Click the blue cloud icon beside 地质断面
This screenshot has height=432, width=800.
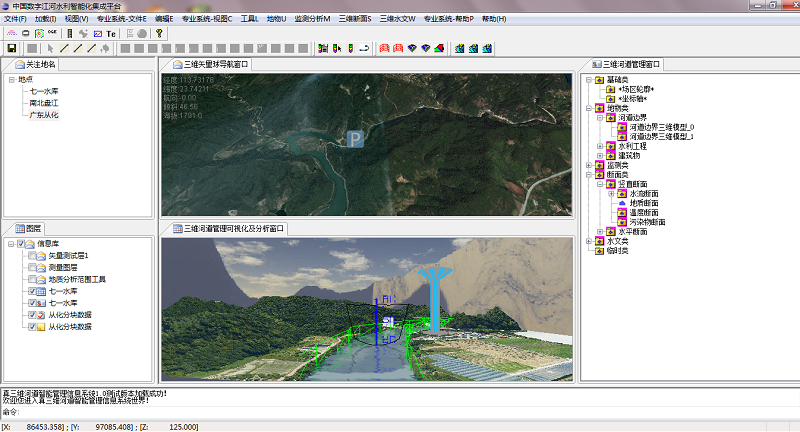[x=622, y=203]
